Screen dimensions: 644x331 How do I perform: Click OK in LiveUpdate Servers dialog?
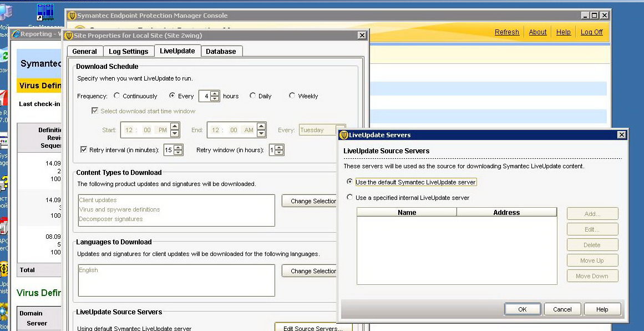522,309
